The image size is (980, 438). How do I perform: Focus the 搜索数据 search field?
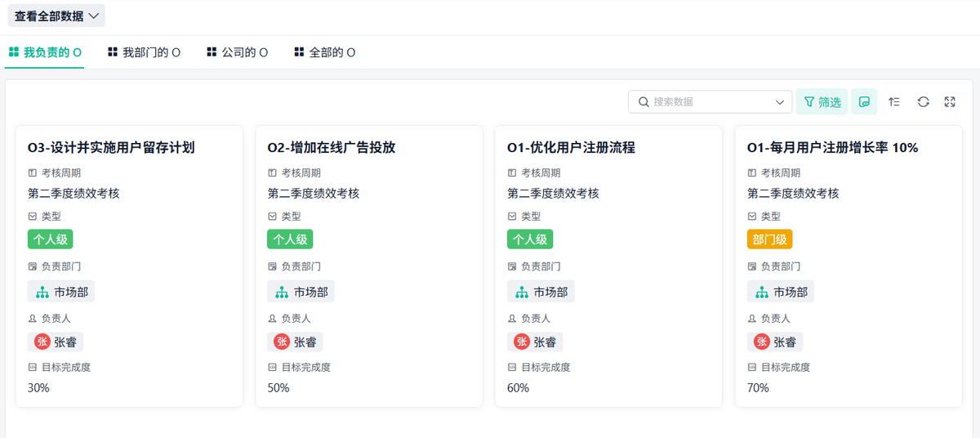(x=710, y=102)
